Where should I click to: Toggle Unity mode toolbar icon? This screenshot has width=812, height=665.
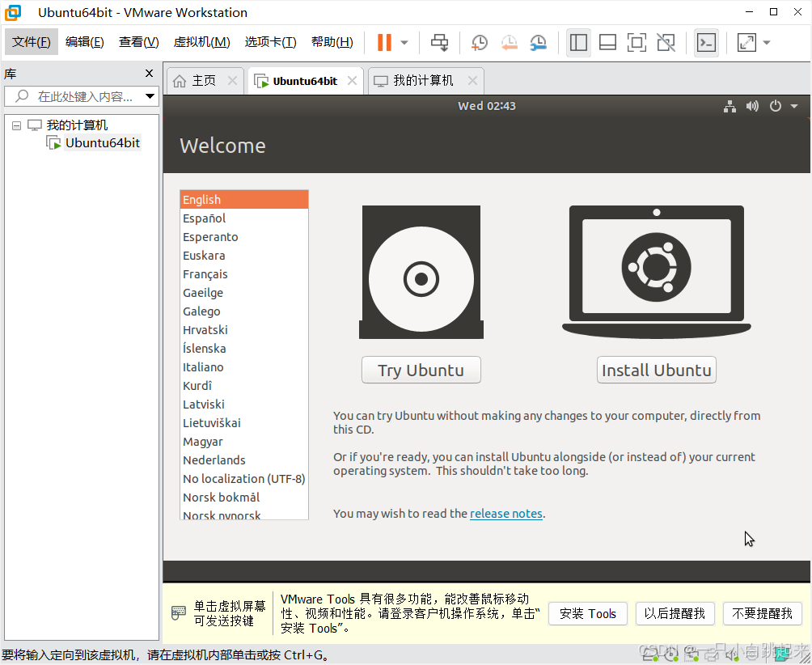pos(666,42)
